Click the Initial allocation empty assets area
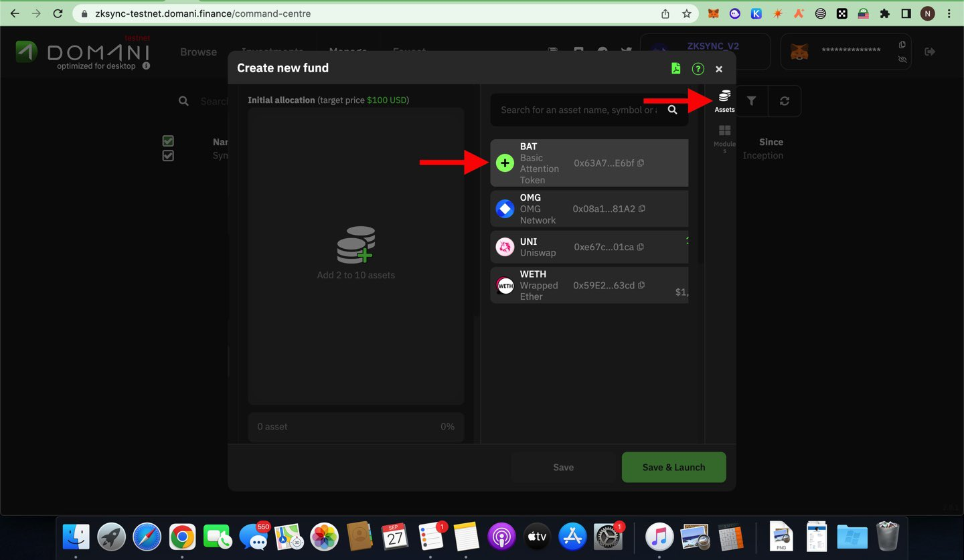964x560 pixels. (356, 256)
